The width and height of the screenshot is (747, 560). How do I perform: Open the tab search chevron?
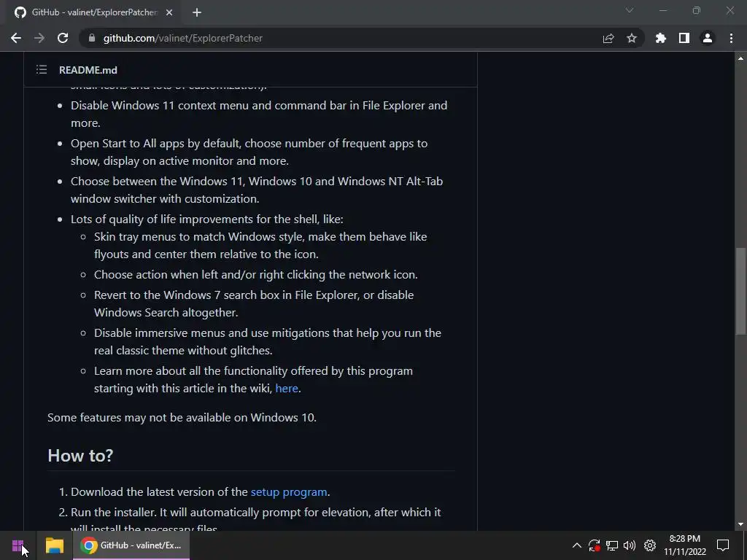(630, 10)
